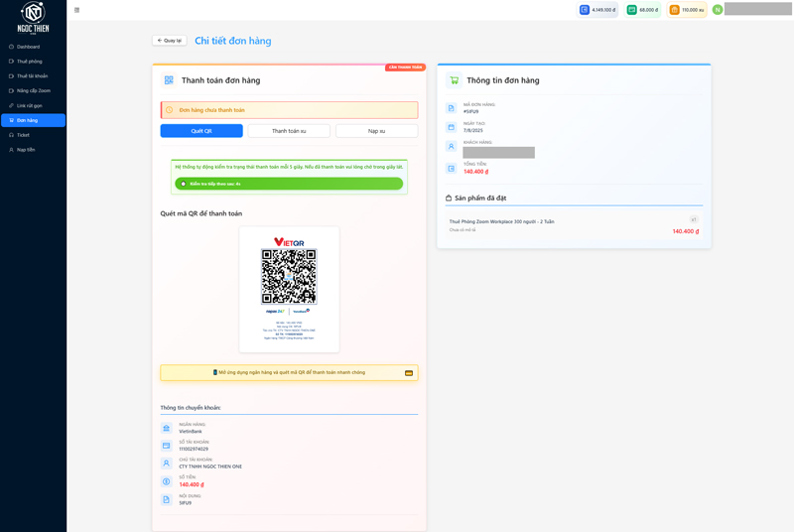794x532 pixels.
Task: Click blue wallet balance 4.149.100 đ
Action: coord(597,10)
